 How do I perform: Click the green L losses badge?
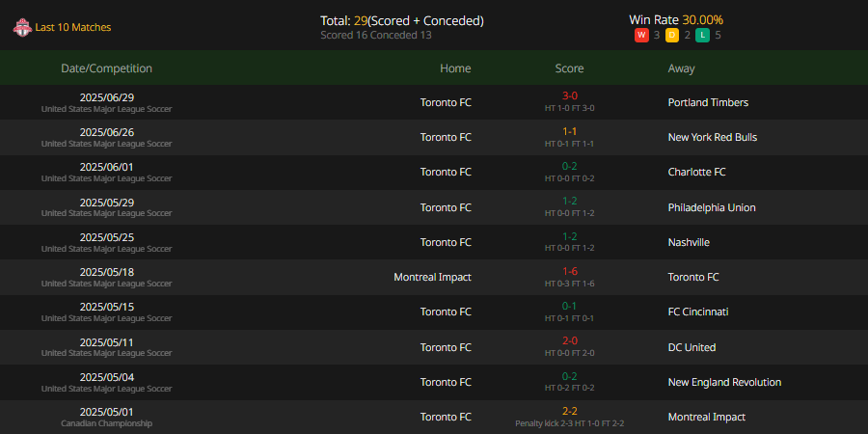point(702,36)
